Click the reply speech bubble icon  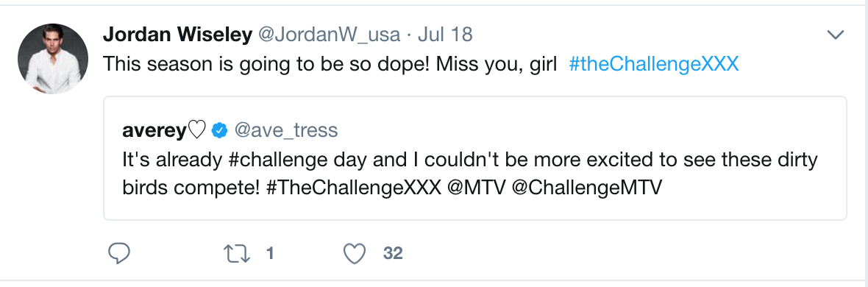(118, 254)
